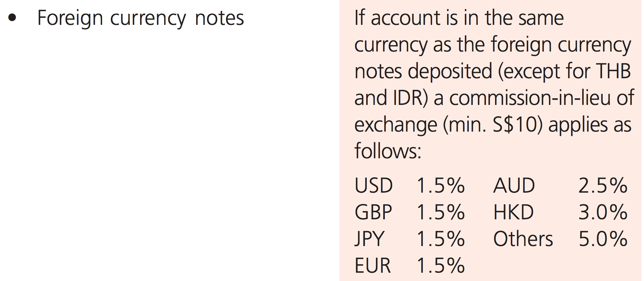Click the bullet point before Foreign currency notes
Screen dimensions: 644x281
[12, 18]
